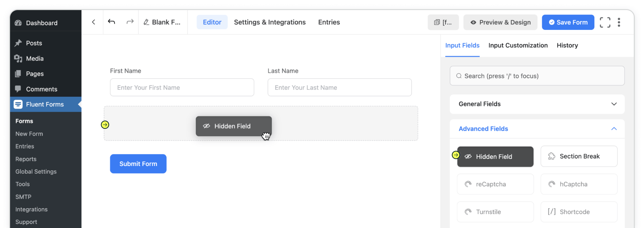Image resolution: width=644 pixels, height=228 pixels.
Task: Open the three-dot more options menu
Action: [619, 22]
